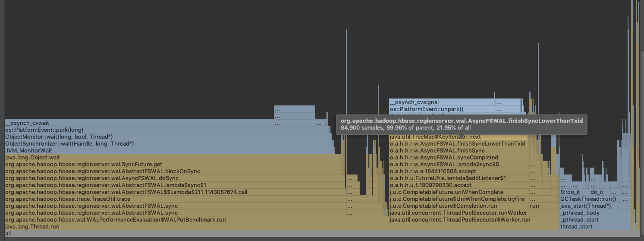The width and height of the screenshot is (644, 241).
Task: Select the GCTaskThread::run() frame
Action: (x=590, y=199)
